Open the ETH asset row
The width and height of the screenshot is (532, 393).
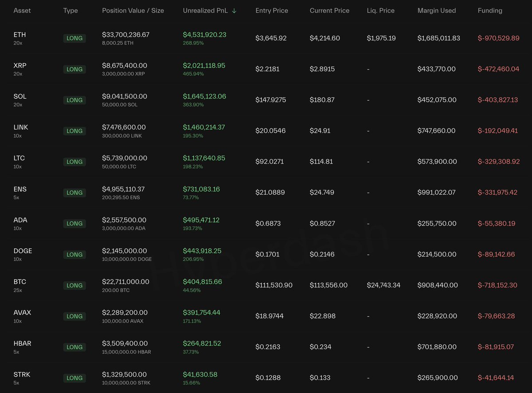20,35
